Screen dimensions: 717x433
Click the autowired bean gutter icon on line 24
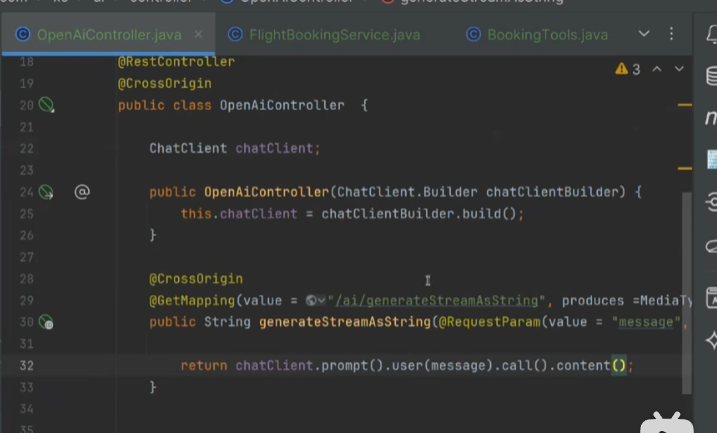(46, 192)
